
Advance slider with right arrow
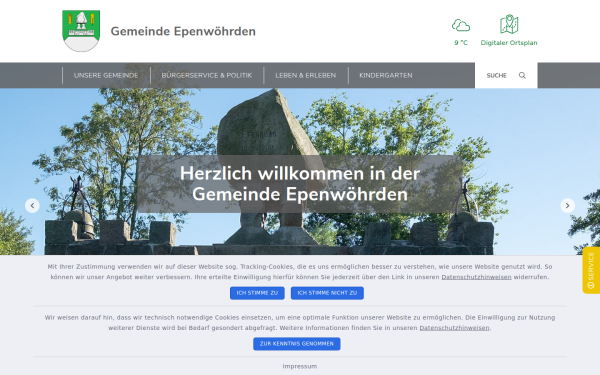pyautogui.click(x=567, y=205)
